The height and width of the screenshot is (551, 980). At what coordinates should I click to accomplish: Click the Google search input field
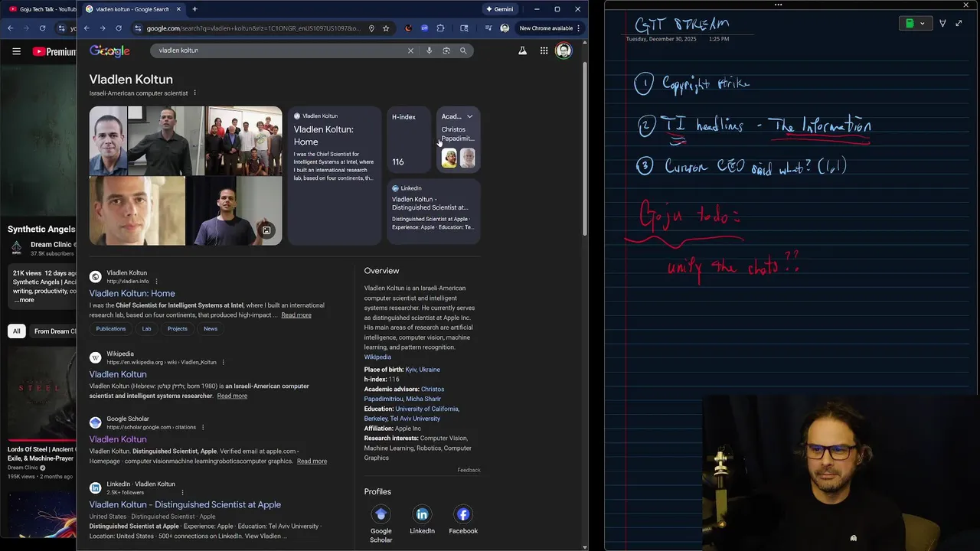pos(279,51)
